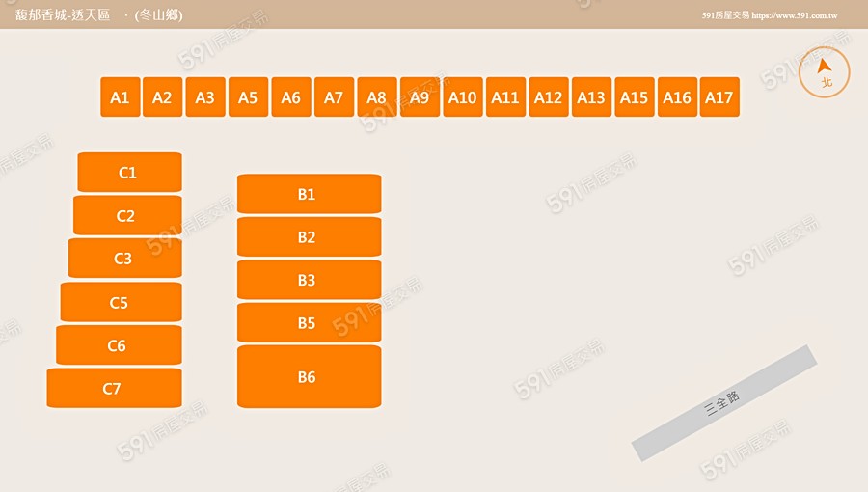Click the 三全路 road label

pos(723,403)
